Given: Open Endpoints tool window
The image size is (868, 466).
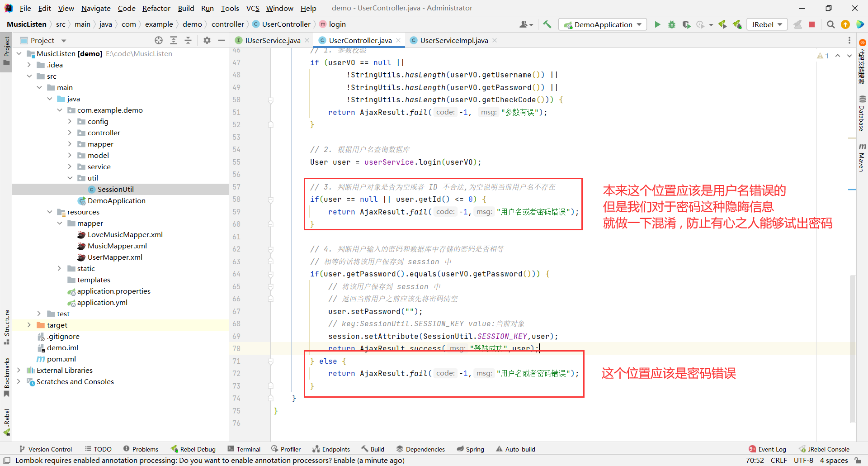Looking at the screenshot, I should tap(331, 449).
